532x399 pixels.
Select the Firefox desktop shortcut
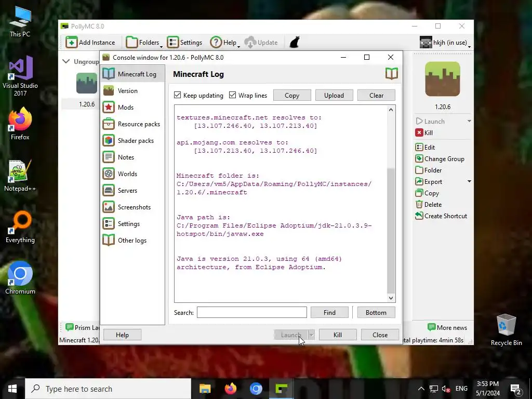[x=20, y=124]
